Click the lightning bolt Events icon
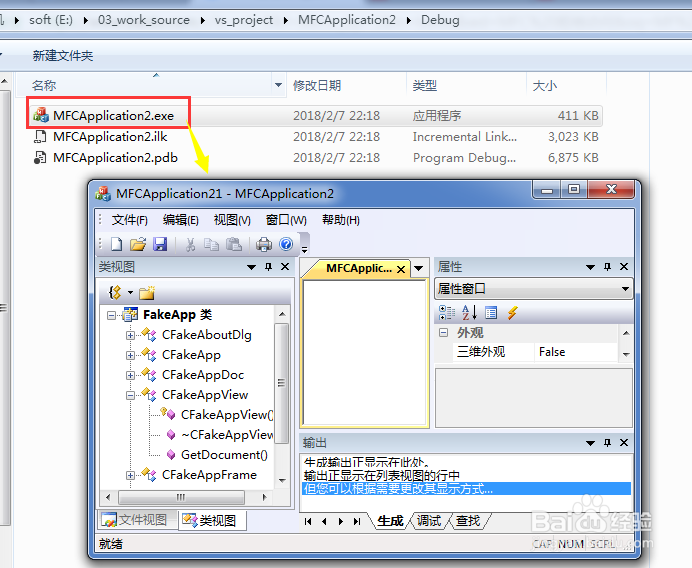The width and height of the screenshot is (692, 568). click(x=512, y=313)
